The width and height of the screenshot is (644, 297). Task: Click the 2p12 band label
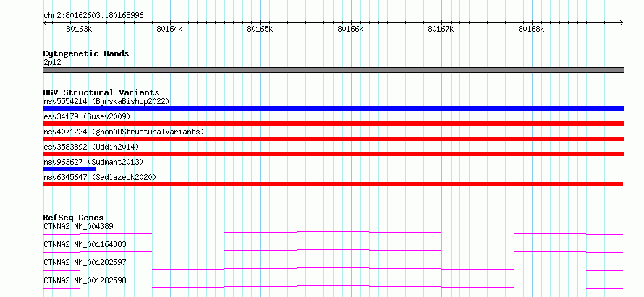(x=52, y=62)
